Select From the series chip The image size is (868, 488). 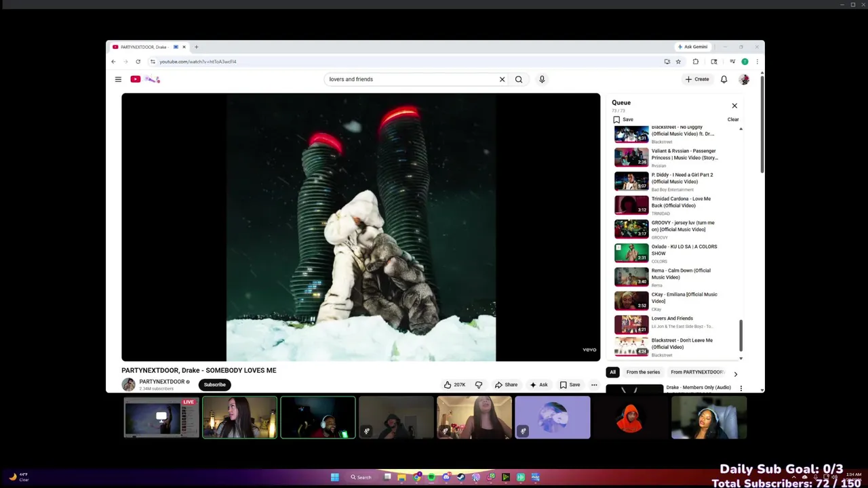643,372
